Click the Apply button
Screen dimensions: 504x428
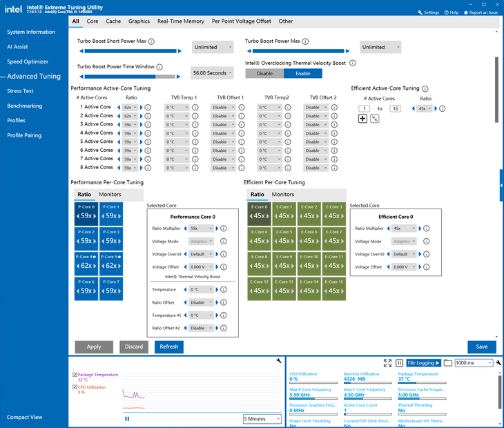click(94, 347)
